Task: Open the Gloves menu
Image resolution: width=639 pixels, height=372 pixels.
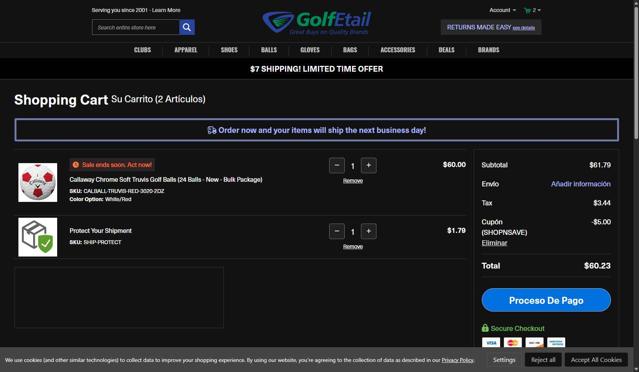Action: (x=310, y=50)
